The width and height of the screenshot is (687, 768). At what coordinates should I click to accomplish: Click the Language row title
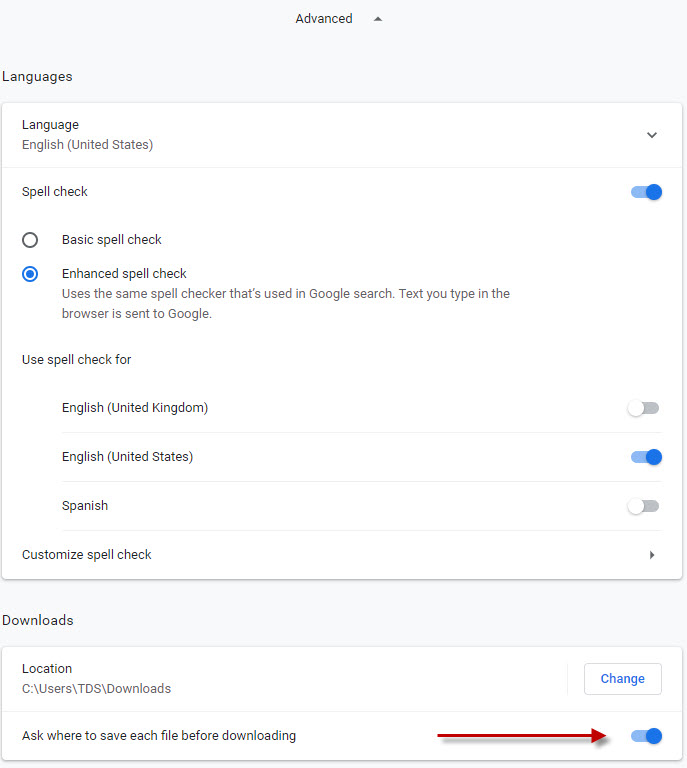click(50, 125)
